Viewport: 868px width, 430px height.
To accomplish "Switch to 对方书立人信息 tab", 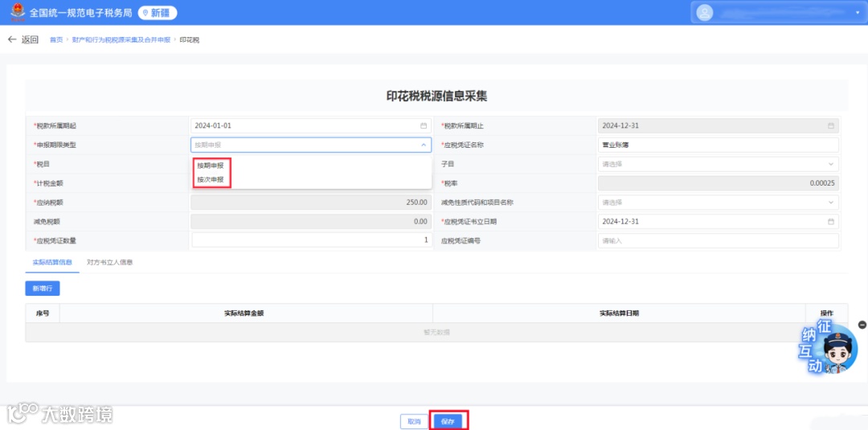I will coord(109,262).
